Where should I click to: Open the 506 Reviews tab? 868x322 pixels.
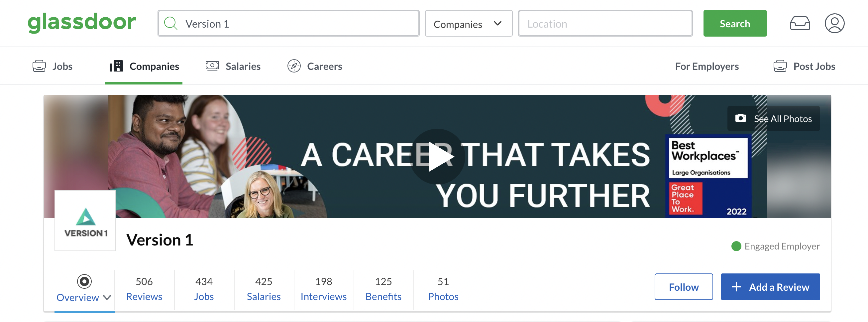pyautogui.click(x=144, y=289)
